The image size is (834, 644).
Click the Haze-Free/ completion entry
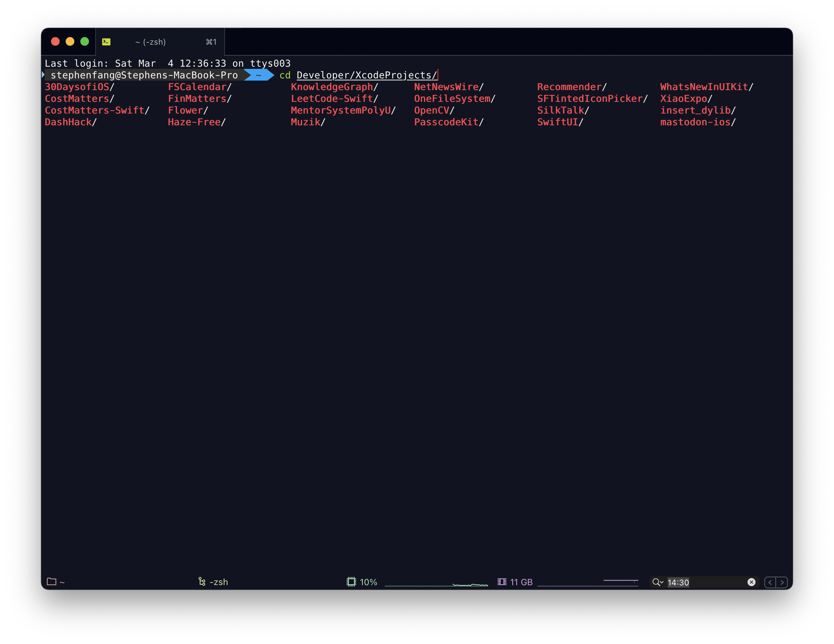coord(197,122)
